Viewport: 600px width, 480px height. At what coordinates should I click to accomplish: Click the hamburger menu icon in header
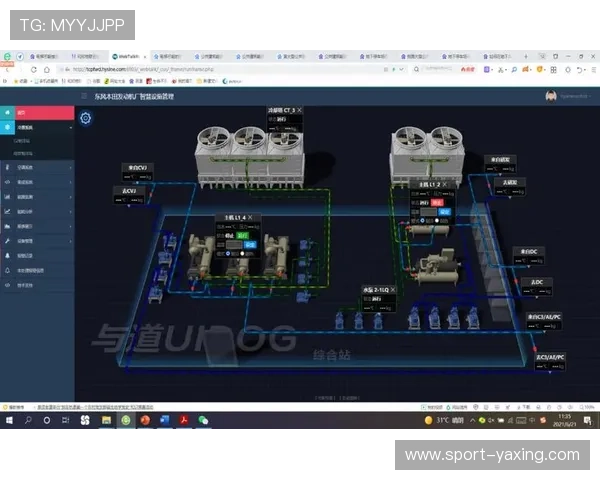(84, 96)
